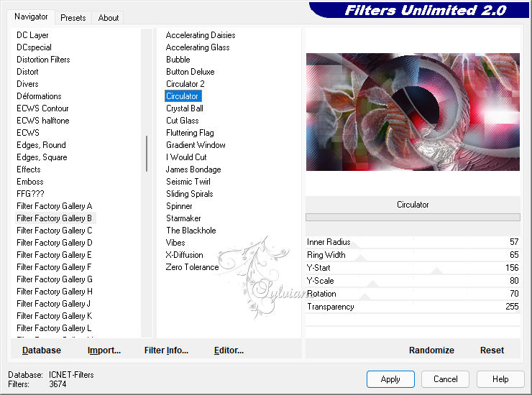Select Filter Factory Gallery B category
Screen dimensions: 532x395
pos(55,218)
